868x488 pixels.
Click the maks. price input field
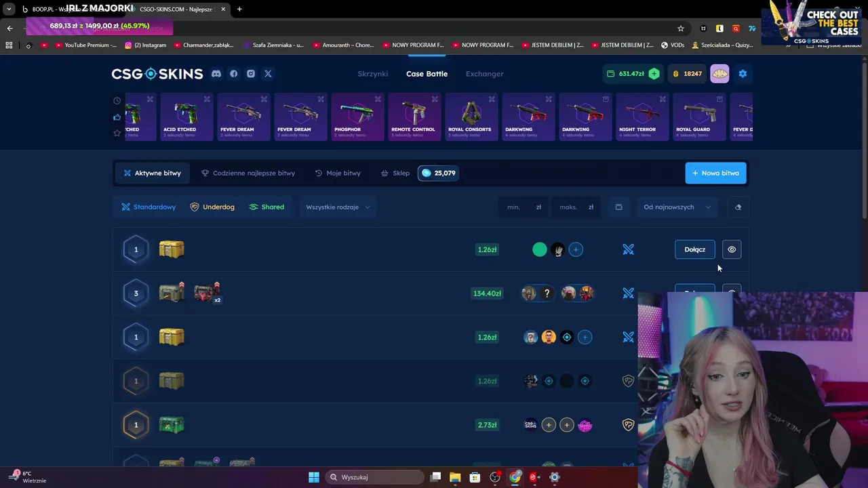pyautogui.click(x=576, y=207)
